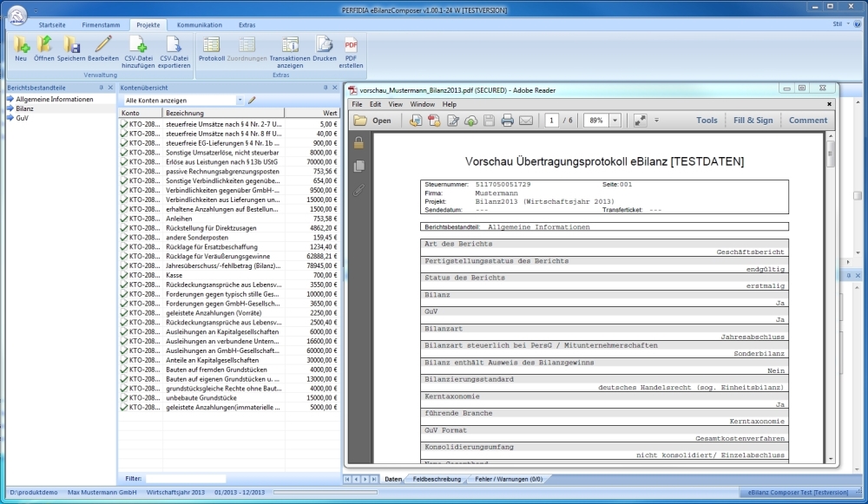The width and height of the screenshot is (868, 504).
Task: Click the printer icon in Adobe Reader toolbar
Action: (507, 120)
